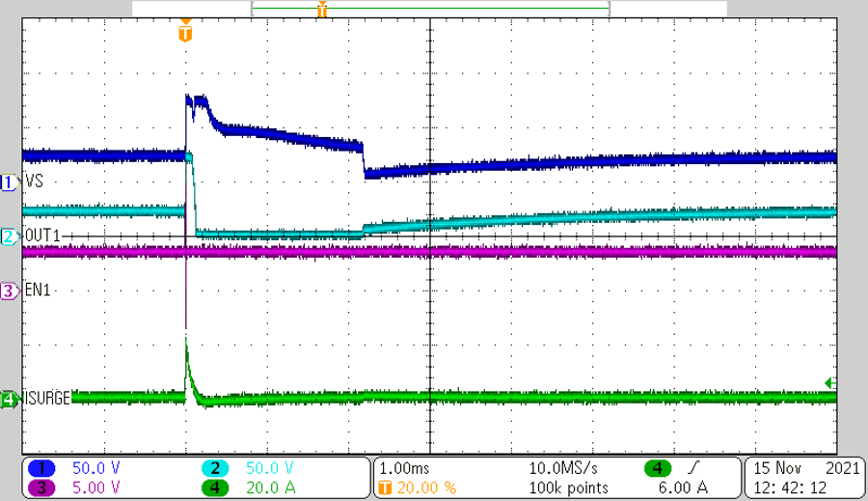Click the VS waveform label
Viewport: 868px width, 501px height.
coord(34,181)
